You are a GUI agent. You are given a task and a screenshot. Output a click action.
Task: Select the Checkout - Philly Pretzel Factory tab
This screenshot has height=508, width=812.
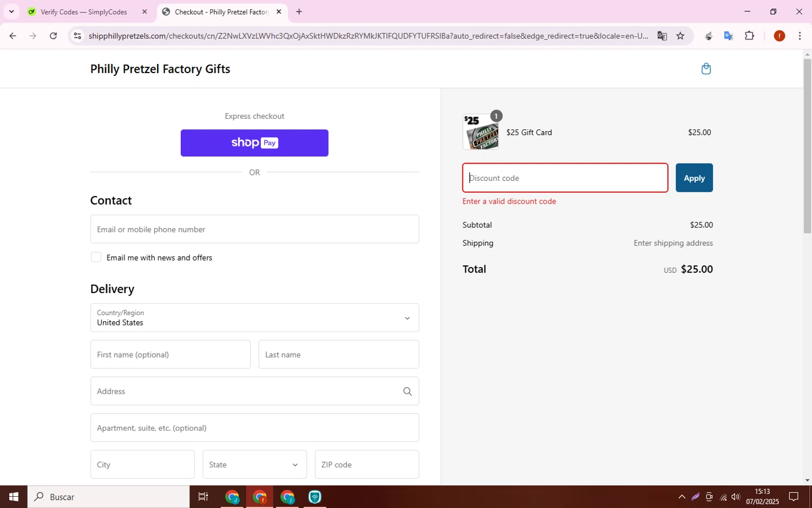222,12
